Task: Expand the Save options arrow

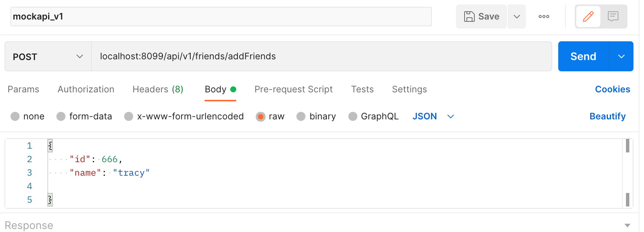Action: pos(517,17)
